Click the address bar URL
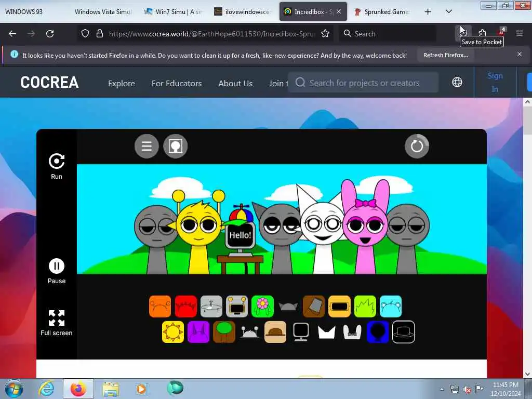This screenshot has height=399, width=532. 212,34
